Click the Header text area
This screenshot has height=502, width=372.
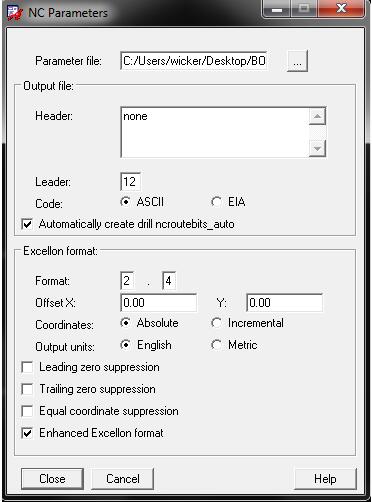(x=215, y=132)
